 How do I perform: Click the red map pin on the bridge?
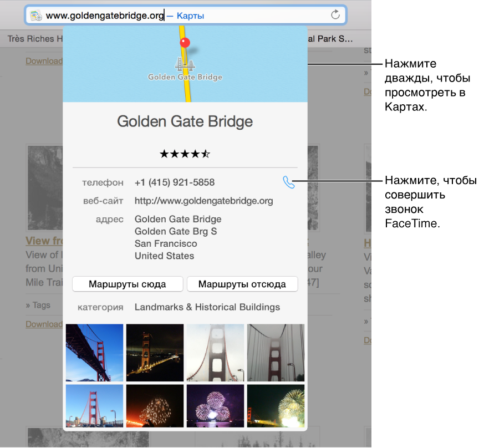coord(185,43)
